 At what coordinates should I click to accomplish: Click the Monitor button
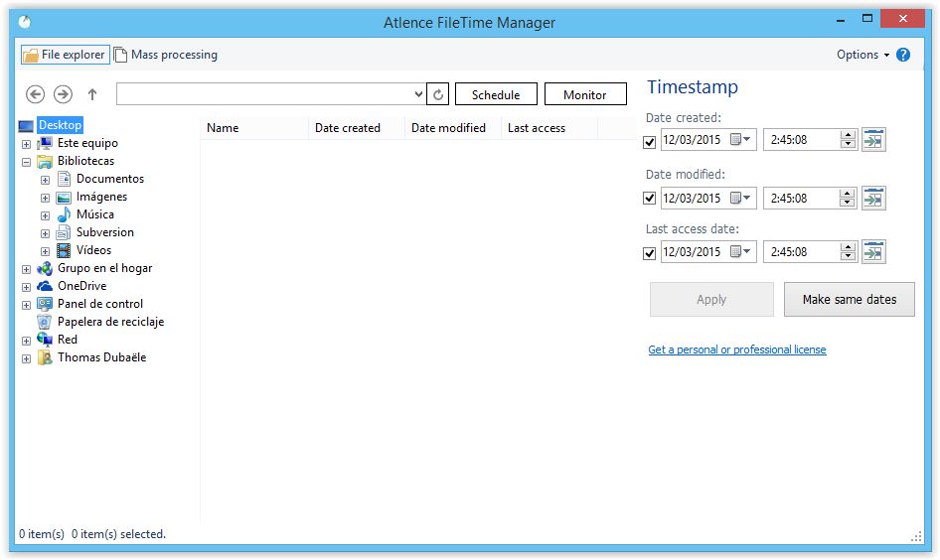(x=585, y=94)
